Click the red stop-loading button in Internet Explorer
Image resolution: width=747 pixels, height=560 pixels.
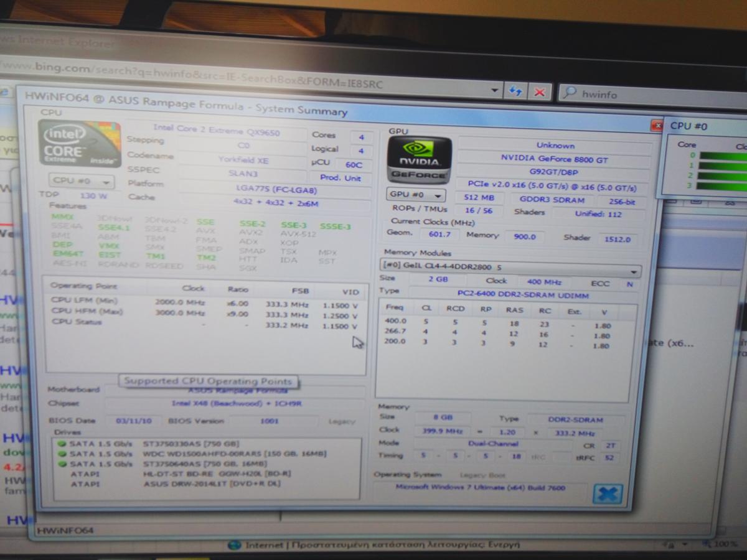[539, 91]
